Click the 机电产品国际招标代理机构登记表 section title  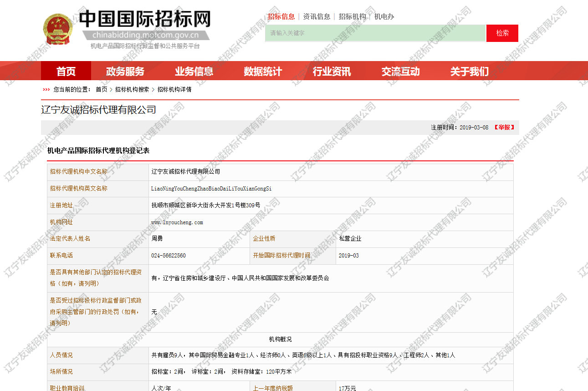[x=98, y=150]
